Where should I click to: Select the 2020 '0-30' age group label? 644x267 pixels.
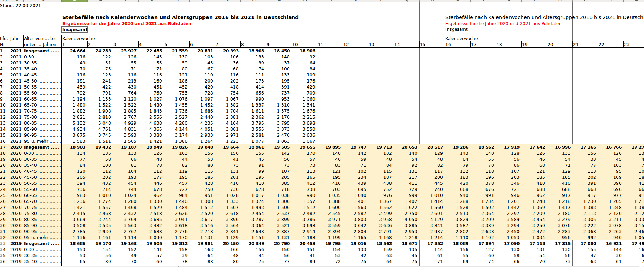tap(43, 153)
